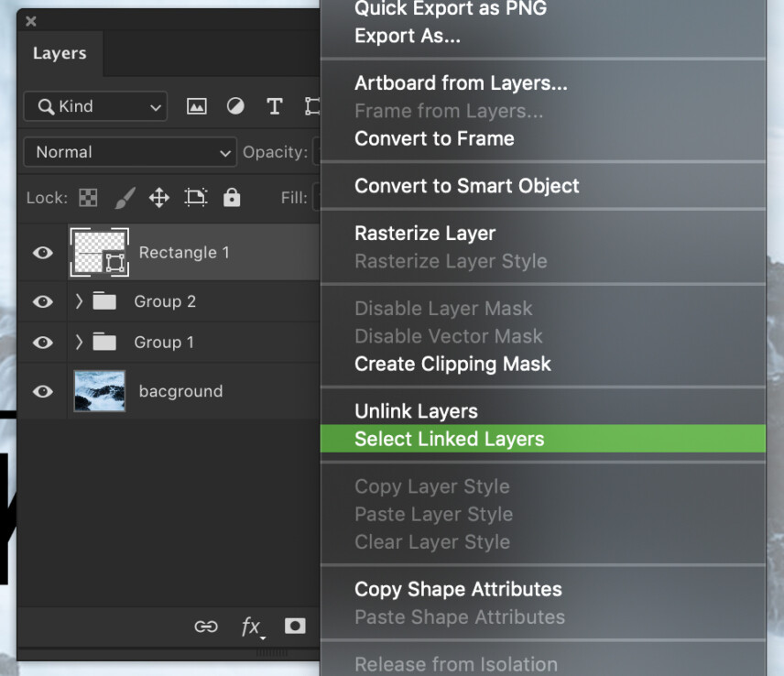
Task: Choose Convert to Smart Object
Action: coord(467,185)
